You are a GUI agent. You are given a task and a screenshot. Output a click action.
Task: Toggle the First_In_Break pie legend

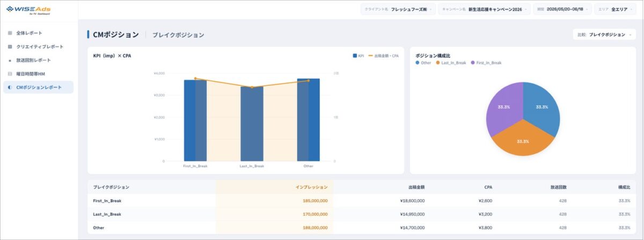click(486, 63)
